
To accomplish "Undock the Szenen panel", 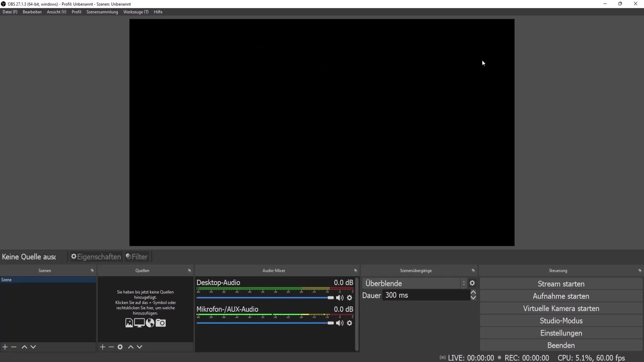I will (x=92, y=270).
